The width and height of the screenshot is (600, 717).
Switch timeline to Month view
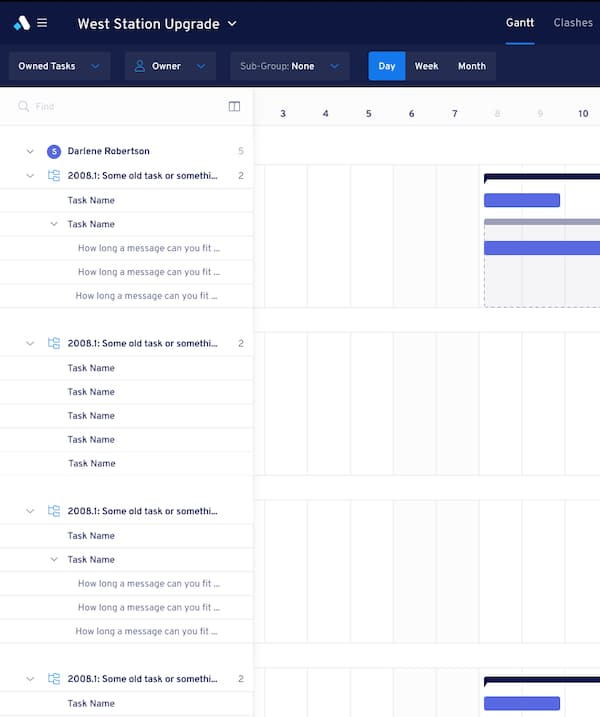[471, 66]
